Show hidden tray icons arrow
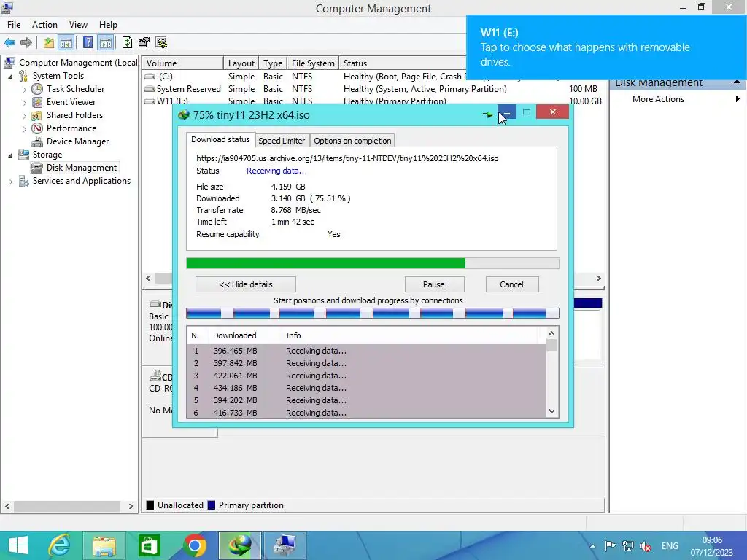The height and width of the screenshot is (560, 747). coord(592,546)
